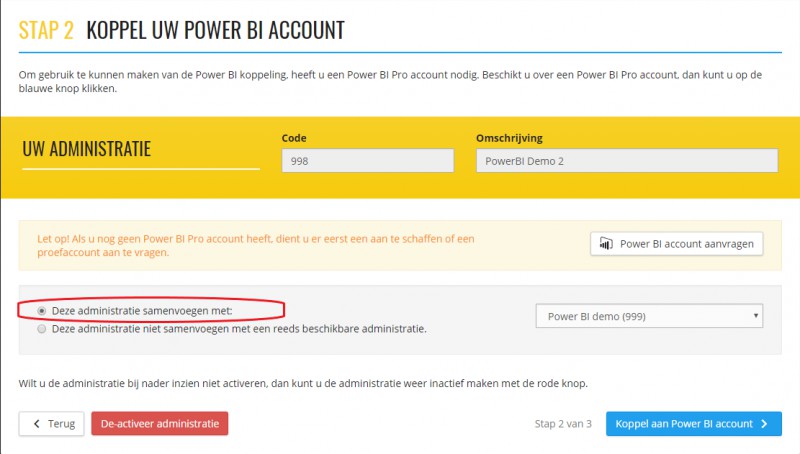Screen dimensions: 800x454
Task: Select the 'niet samenvoegen' radio button
Action: pyautogui.click(x=42, y=329)
